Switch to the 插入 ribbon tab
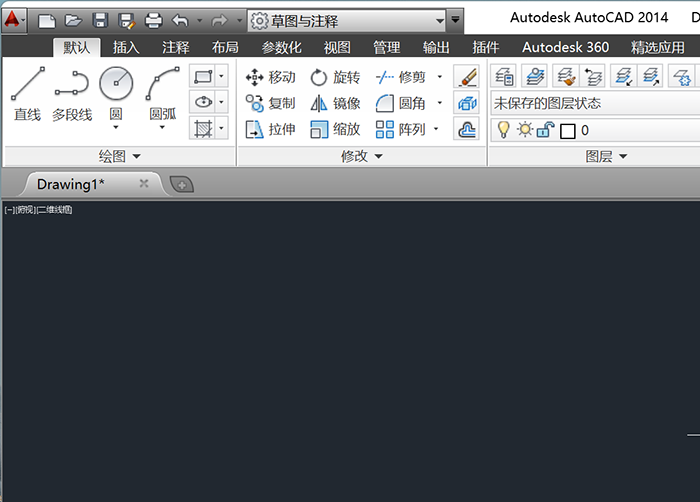The image size is (700, 502). tap(126, 47)
